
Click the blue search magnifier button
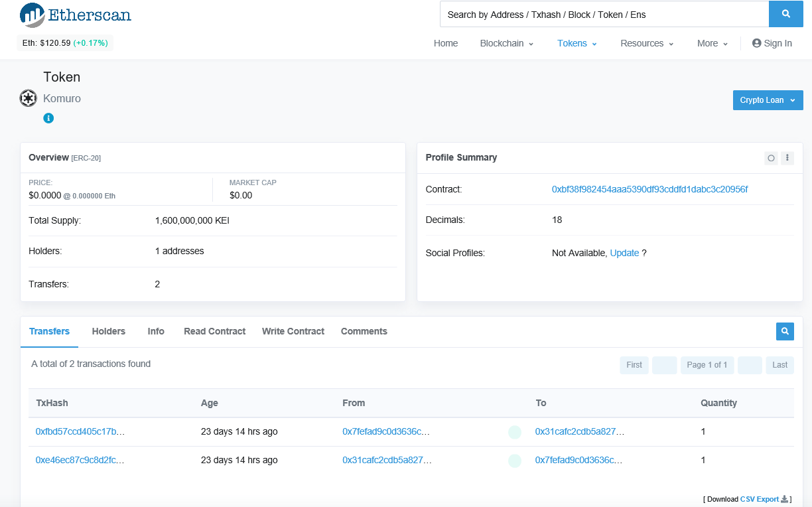(785, 14)
